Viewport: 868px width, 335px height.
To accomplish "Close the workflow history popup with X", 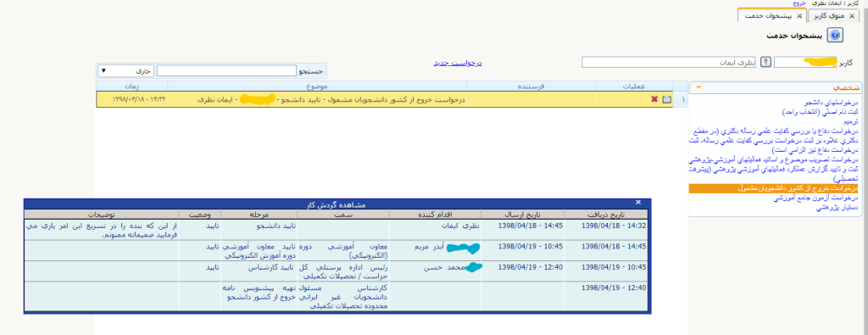I will click(x=637, y=203).
